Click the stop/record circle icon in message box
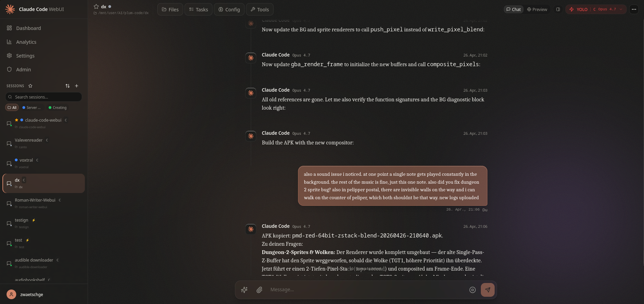The height and width of the screenshot is (304, 644). pos(473,290)
